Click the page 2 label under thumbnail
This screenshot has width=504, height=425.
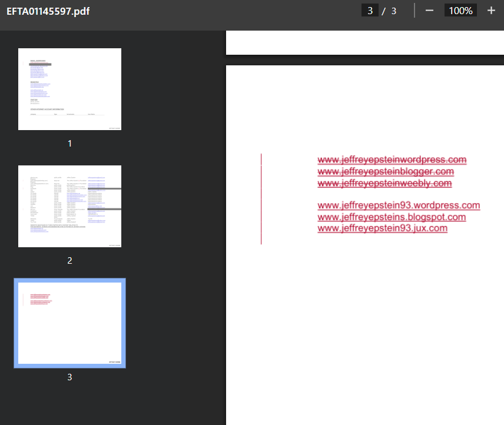coord(69,261)
